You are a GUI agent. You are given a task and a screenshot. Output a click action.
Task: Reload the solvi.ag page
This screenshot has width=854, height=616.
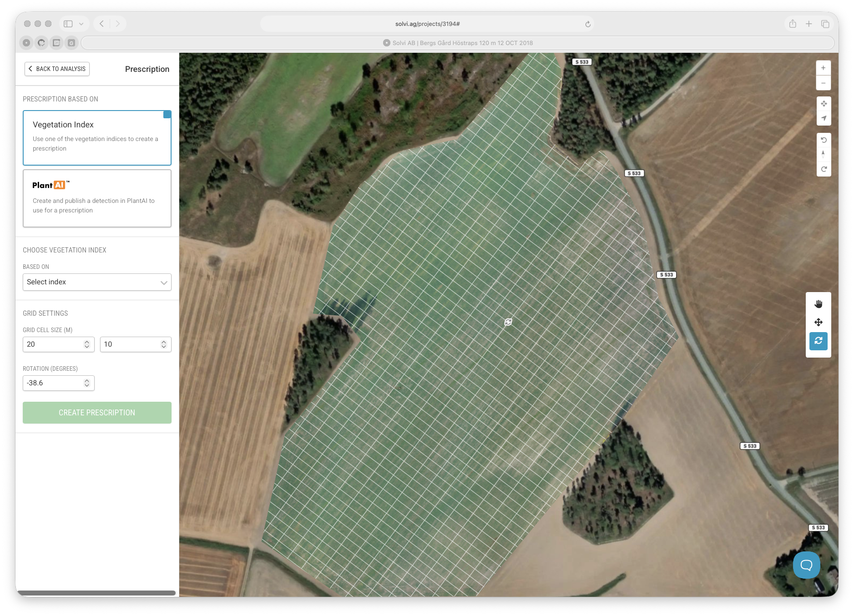pos(588,24)
